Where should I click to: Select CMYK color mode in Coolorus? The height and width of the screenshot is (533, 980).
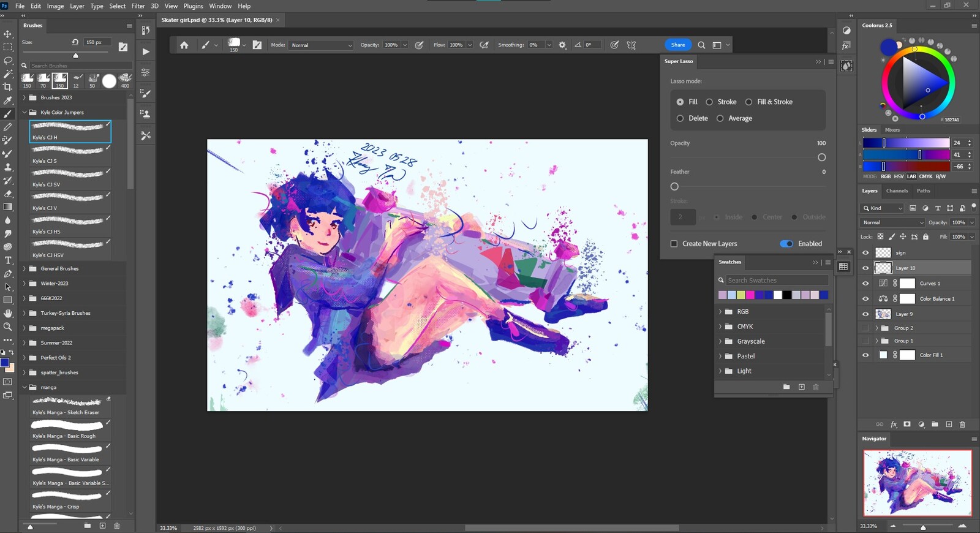(x=925, y=176)
